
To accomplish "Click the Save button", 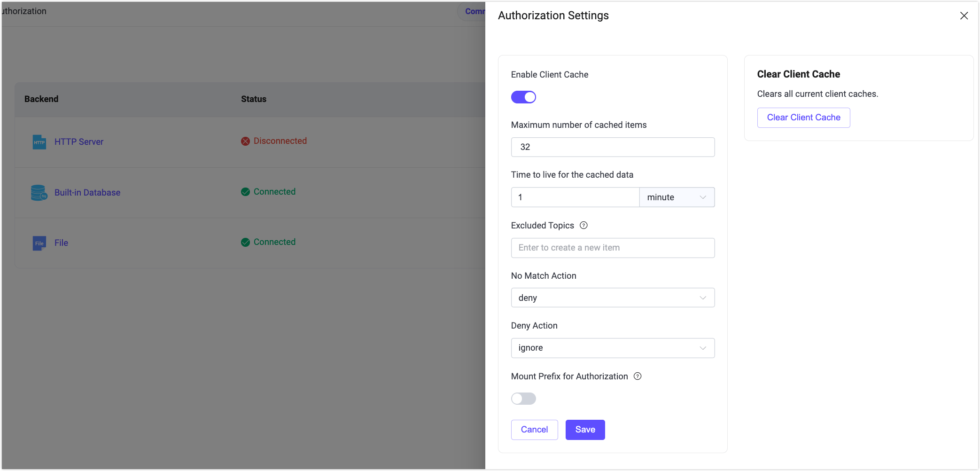I will (x=585, y=430).
